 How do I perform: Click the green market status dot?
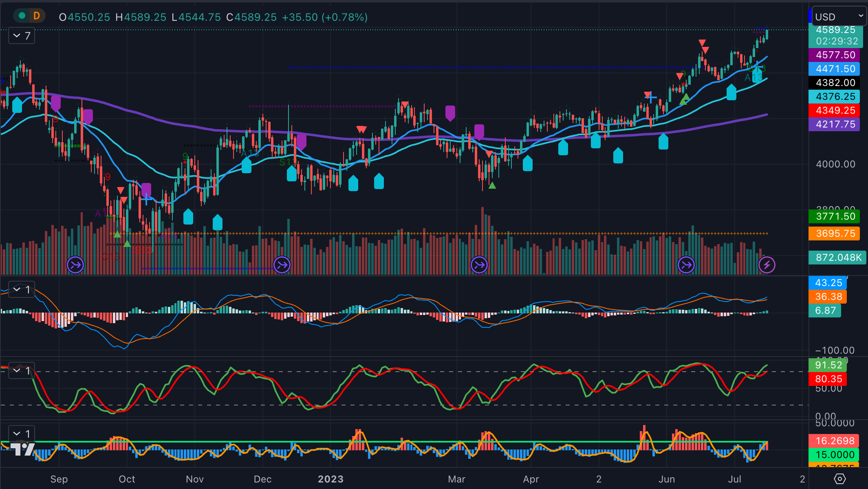coord(22,16)
